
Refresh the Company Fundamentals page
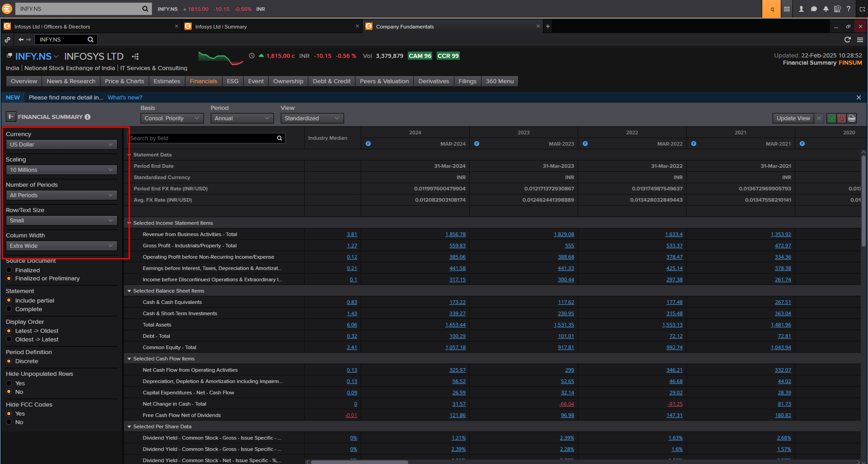coord(847,40)
